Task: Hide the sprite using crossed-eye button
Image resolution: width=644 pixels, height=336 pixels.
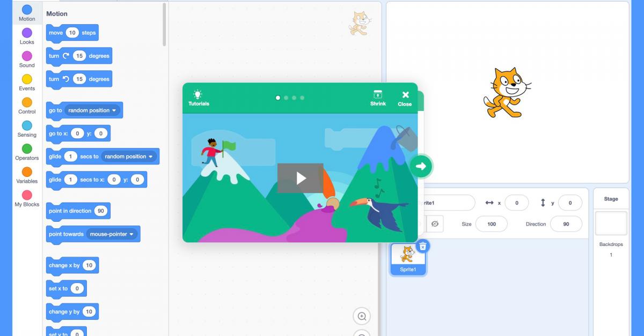Action: pos(435,224)
